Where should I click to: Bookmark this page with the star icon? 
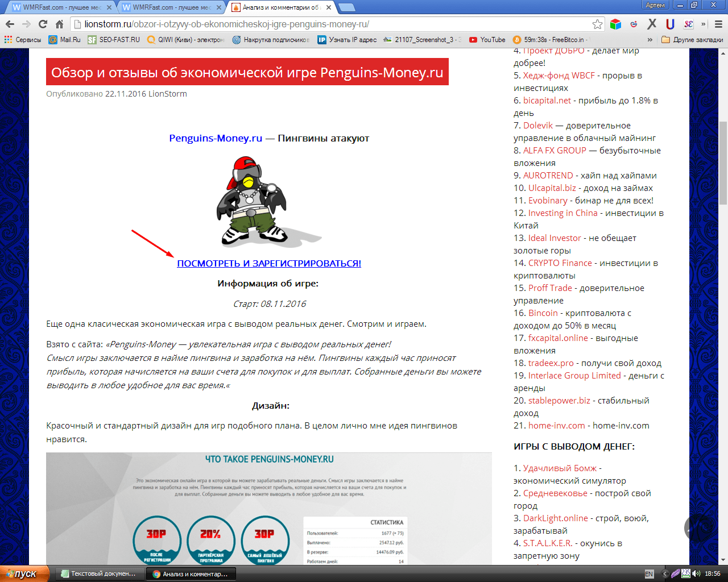point(597,24)
